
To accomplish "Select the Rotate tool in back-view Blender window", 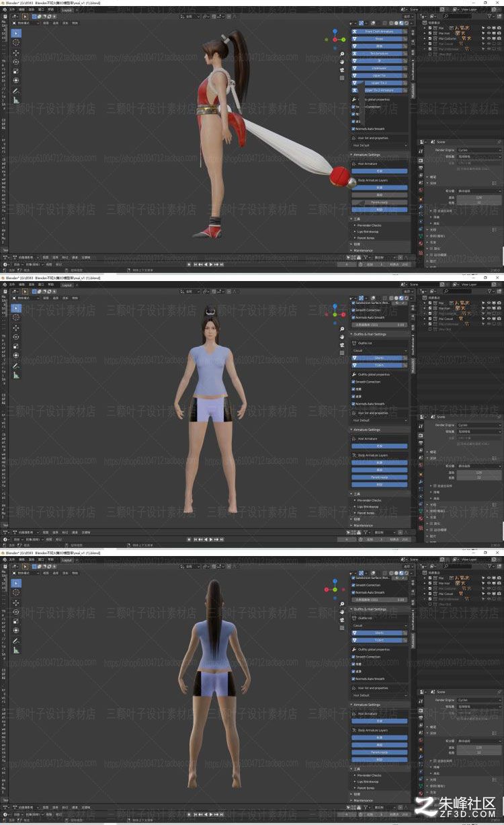I will coord(16,611).
